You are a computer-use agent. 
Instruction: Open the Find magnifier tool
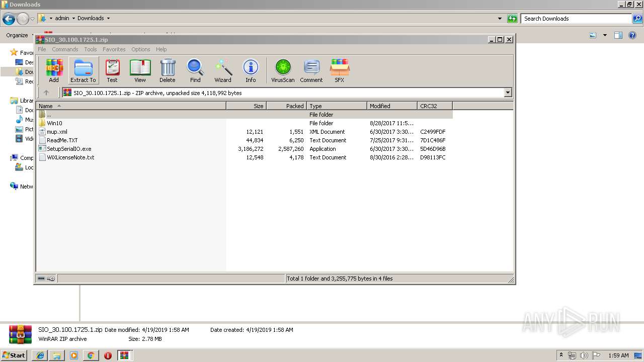point(195,70)
